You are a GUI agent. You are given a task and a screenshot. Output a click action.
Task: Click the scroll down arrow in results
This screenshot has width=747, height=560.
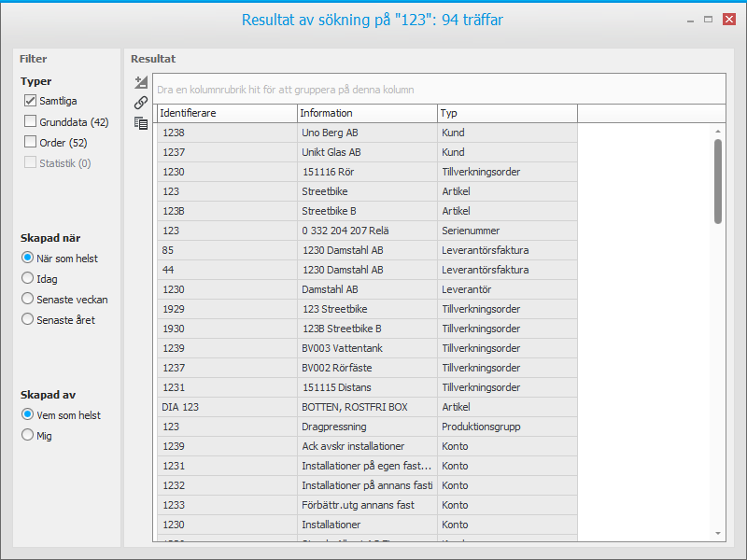pyautogui.click(x=717, y=533)
